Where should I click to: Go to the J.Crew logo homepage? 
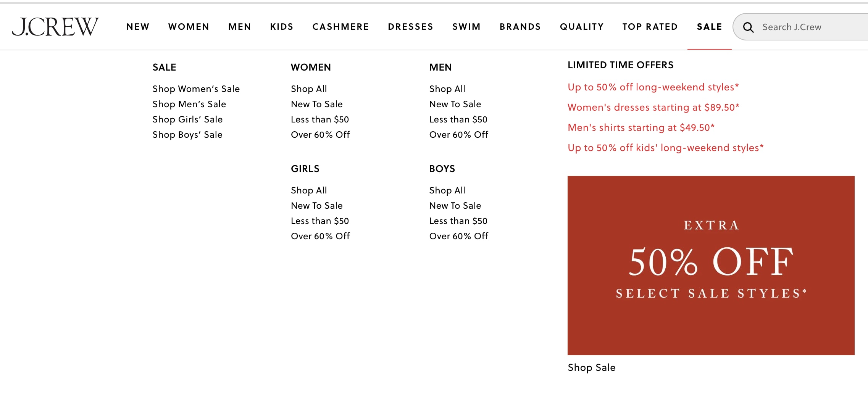55,27
